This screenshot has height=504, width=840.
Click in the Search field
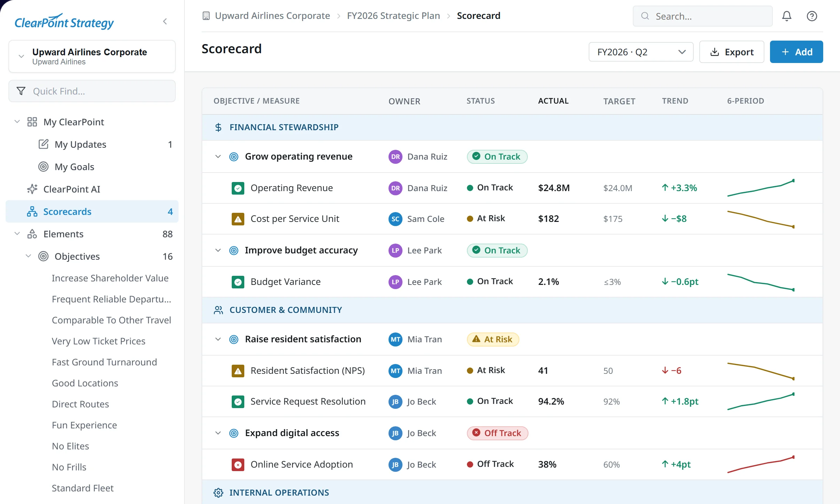click(702, 16)
